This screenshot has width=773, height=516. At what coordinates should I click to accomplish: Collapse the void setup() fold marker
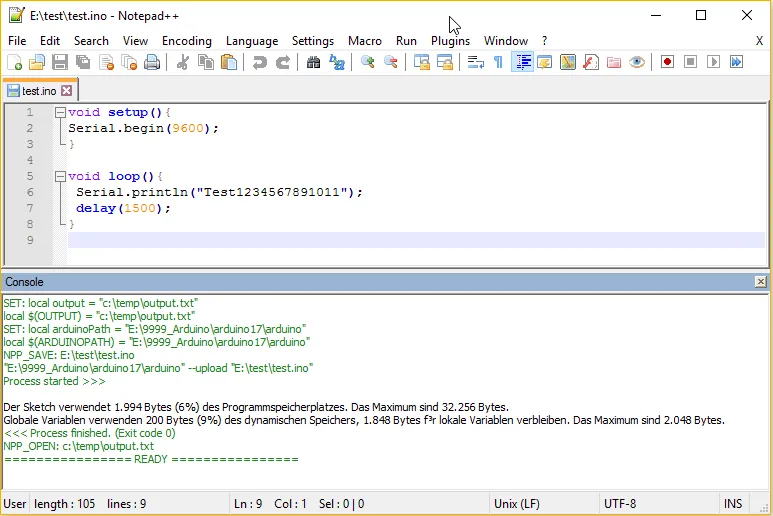click(x=60, y=113)
